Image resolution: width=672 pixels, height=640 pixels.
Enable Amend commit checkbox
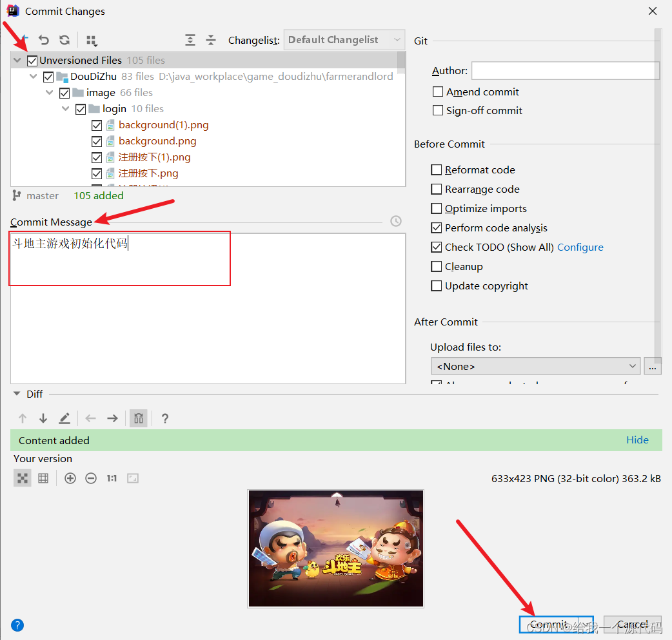pyautogui.click(x=437, y=92)
